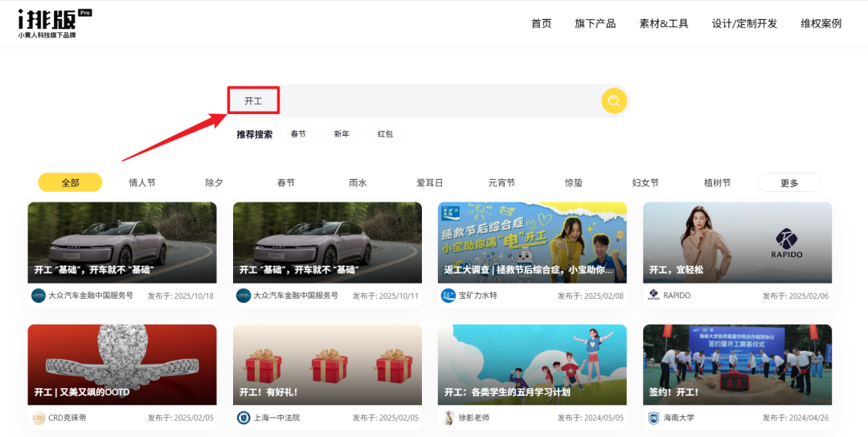Select the 春节 category tab
Image resolution: width=868 pixels, height=437 pixels.
tap(286, 182)
